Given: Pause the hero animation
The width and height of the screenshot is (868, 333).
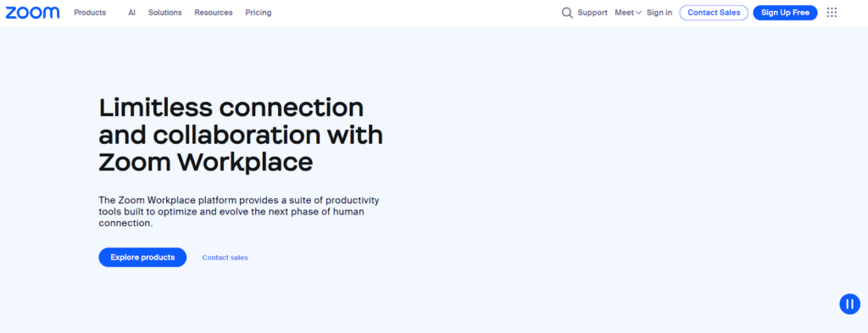Looking at the screenshot, I should 849,303.
